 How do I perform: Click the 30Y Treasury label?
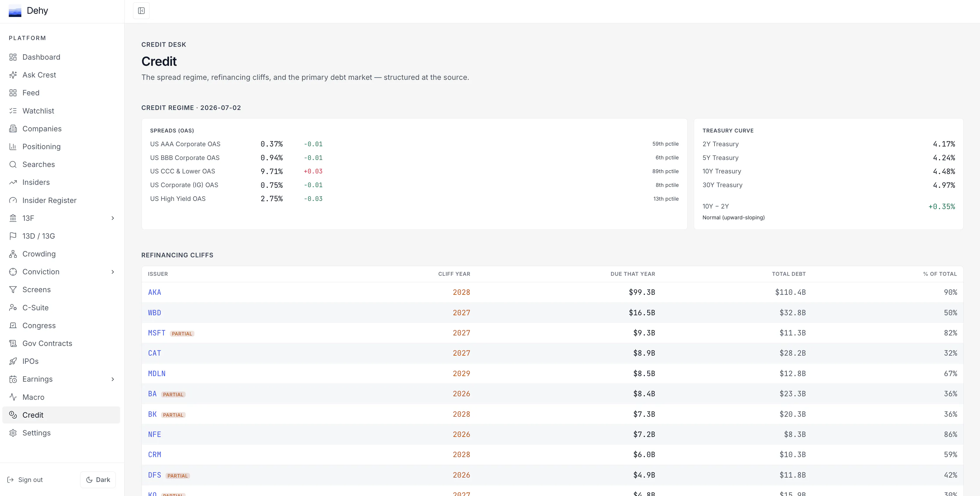722,185
